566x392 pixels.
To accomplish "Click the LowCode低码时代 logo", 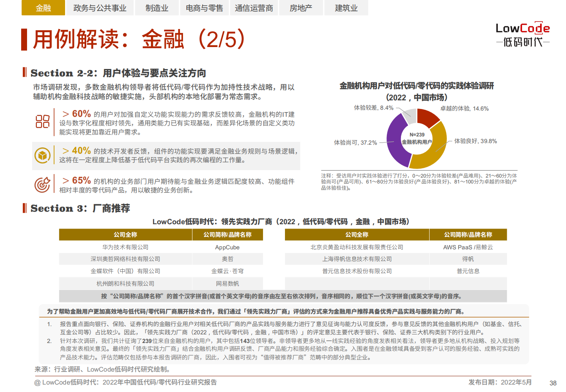I will coord(523,34).
